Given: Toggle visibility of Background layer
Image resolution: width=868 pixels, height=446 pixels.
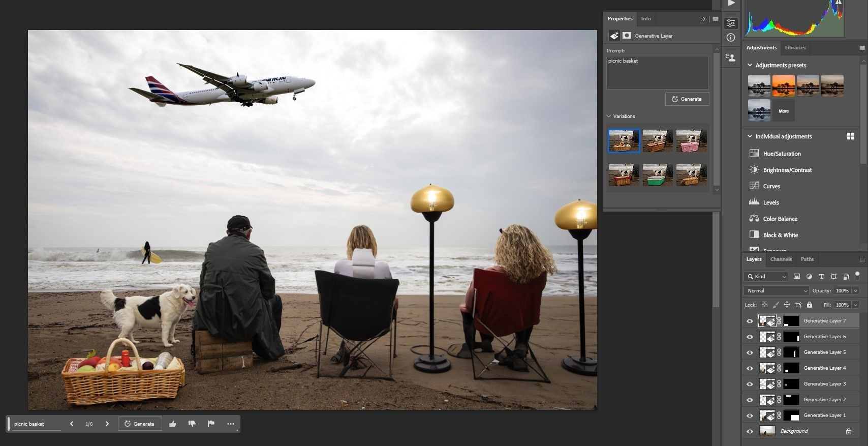Looking at the screenshot, I should coord(750,431).
